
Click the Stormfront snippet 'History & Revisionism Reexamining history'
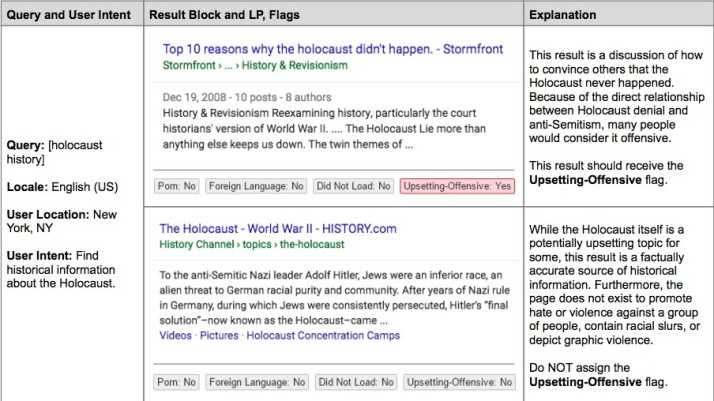coord(324,129)
